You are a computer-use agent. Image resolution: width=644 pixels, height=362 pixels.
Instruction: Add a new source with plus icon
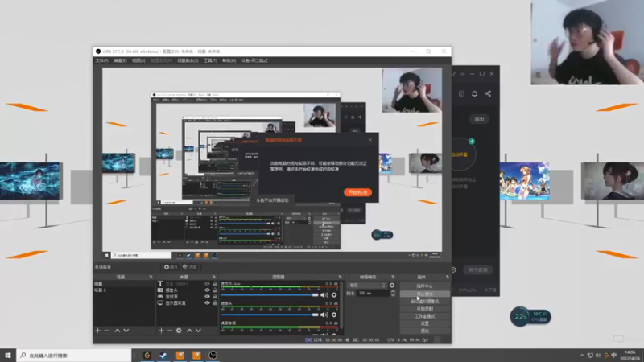tap(161, 331)
